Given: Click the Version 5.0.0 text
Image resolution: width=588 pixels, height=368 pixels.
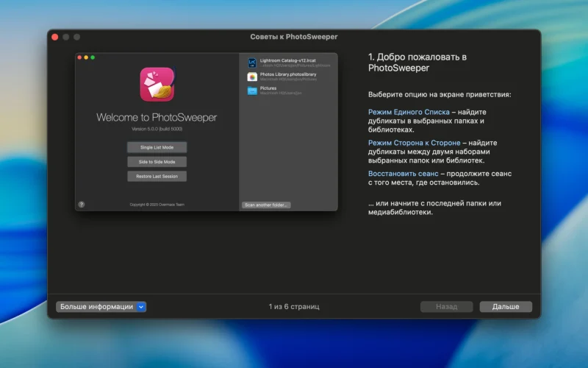Looking at the screenshot, I should tap(157, 129).
